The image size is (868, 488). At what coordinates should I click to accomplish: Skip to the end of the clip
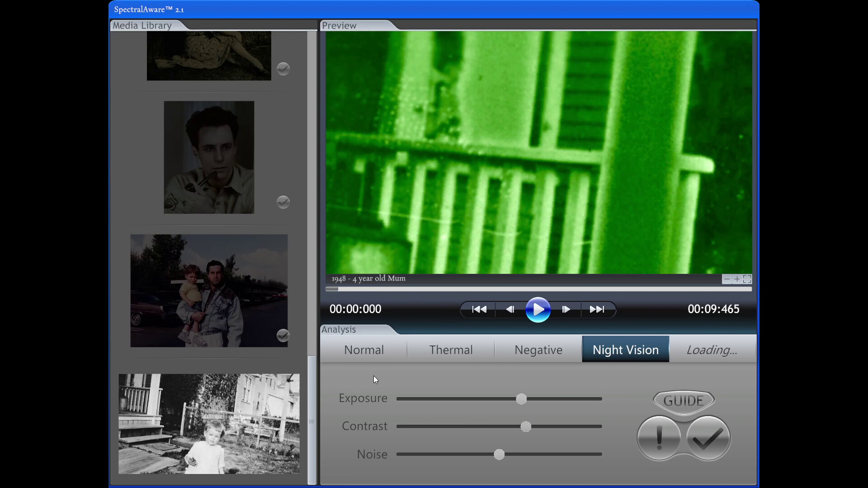pyautogui.click(x=597, y=310)
